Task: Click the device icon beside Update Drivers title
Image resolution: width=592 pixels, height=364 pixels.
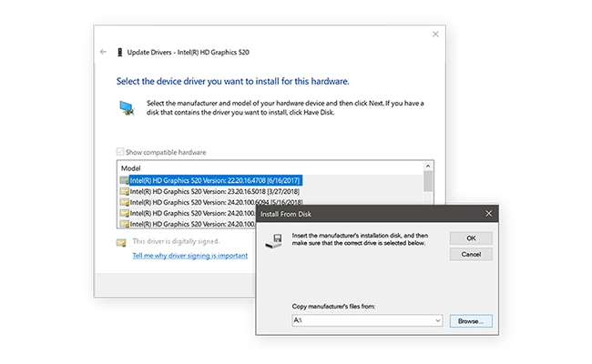Action: click(x=119, y=52)
